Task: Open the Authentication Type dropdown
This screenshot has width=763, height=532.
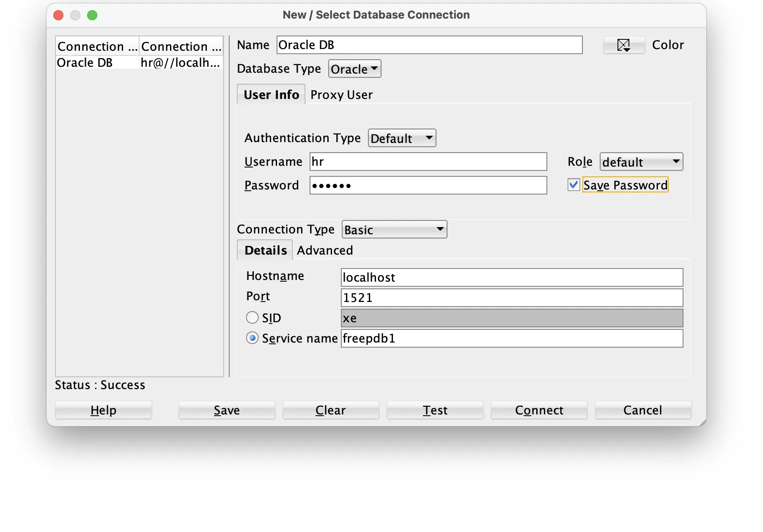Action: pyautogui.click(x=402, y=138)
